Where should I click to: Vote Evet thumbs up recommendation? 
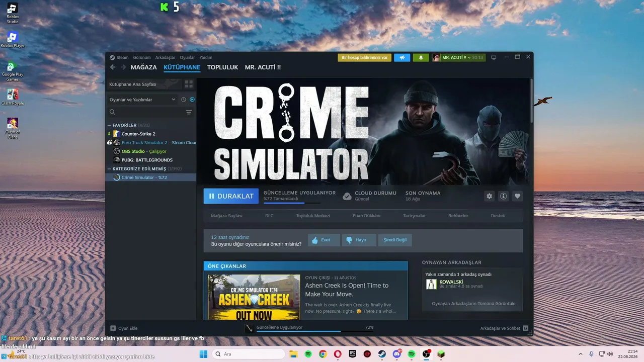click(324, 240)
